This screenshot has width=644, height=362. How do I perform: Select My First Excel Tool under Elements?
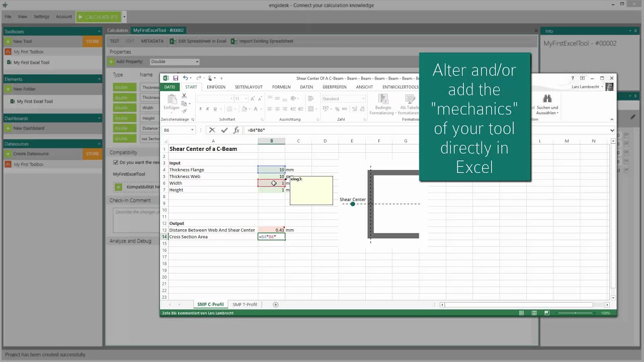(x=34, y=101)
